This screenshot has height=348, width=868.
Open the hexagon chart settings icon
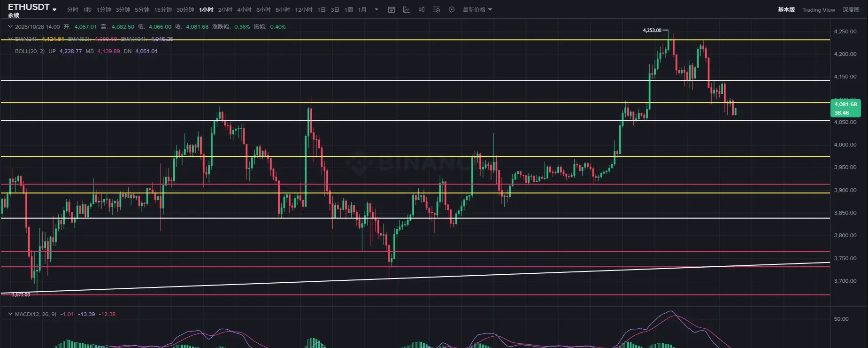[x=452, y=9]
